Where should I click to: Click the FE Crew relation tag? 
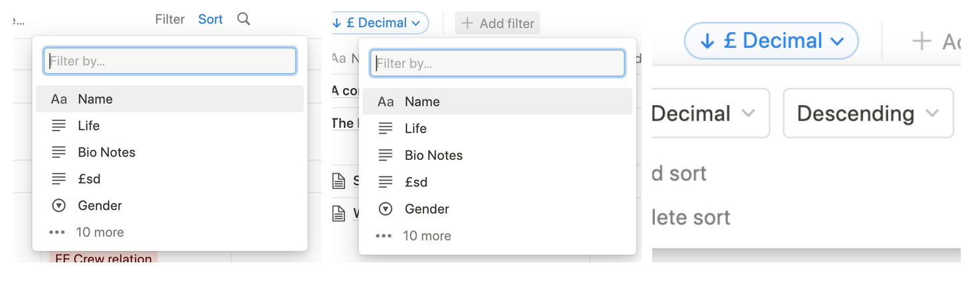point(103,258)
